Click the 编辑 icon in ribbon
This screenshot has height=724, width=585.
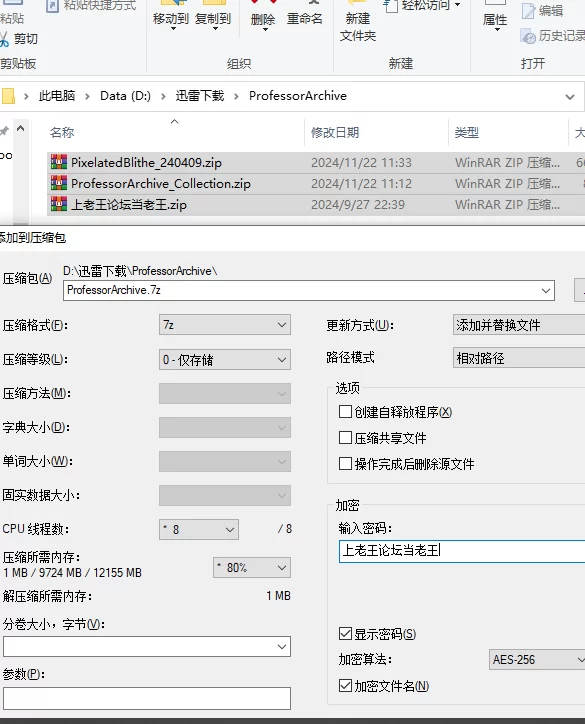528,11
